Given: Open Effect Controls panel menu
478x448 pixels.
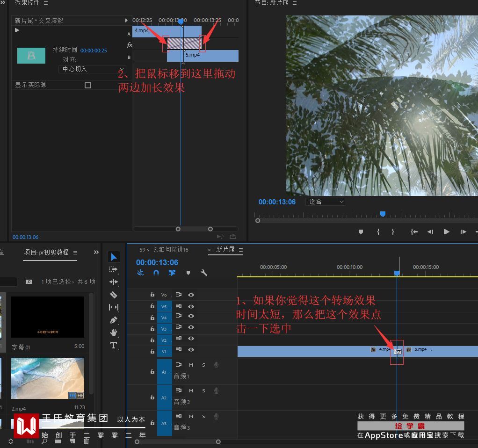Looking at the screenshot, I should [x=46, y=3].
